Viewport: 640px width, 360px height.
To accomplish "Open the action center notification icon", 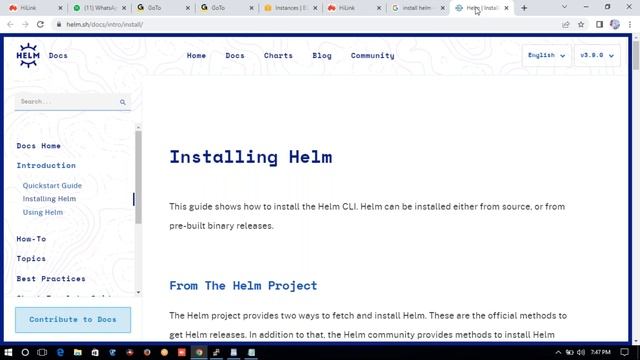I will [624, 352].
